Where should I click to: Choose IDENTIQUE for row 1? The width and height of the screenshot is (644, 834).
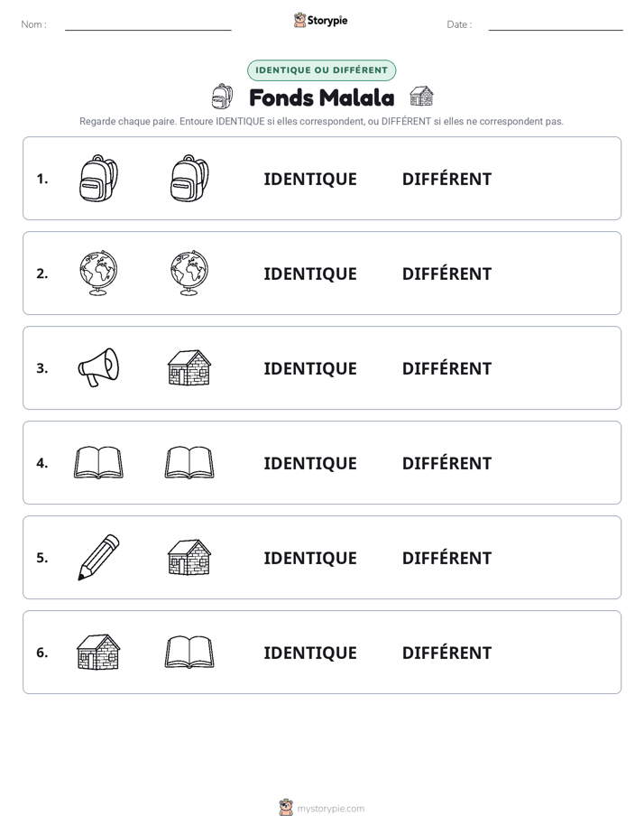(x=310, y=180)
